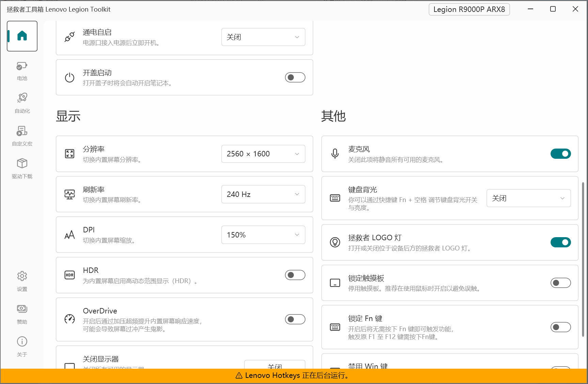Minimize the Legion Toolkit window
588x384 pixels.
tap(530, 9)
